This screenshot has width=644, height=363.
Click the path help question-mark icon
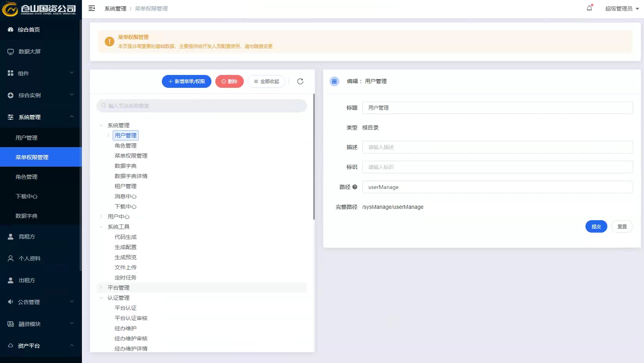(355, 187)
